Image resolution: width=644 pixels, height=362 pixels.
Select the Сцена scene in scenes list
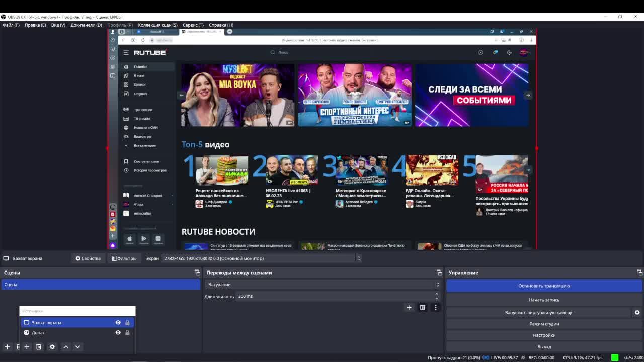point(101,285)
